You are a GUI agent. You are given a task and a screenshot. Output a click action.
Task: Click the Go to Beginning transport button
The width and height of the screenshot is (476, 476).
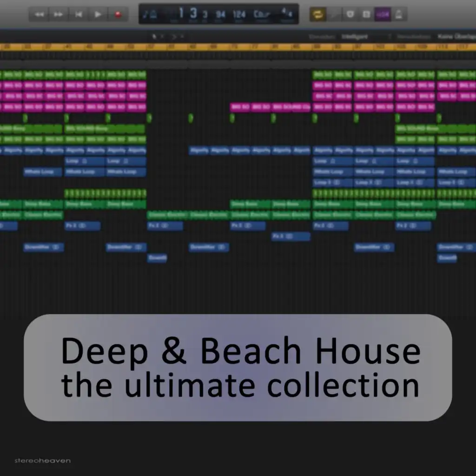click(78, 14)
